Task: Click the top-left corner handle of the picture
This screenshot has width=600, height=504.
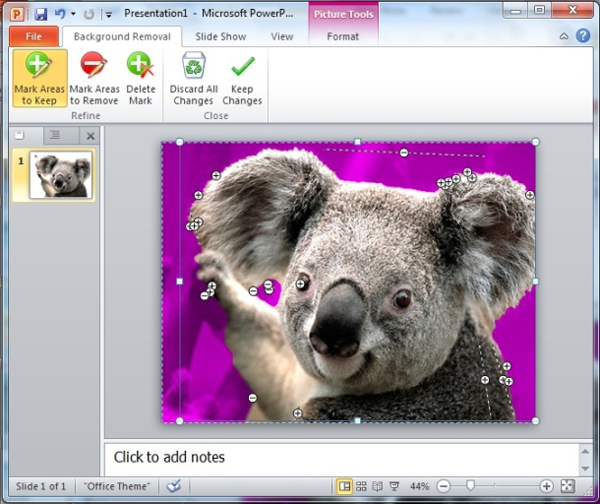Action: click(179, 142)
